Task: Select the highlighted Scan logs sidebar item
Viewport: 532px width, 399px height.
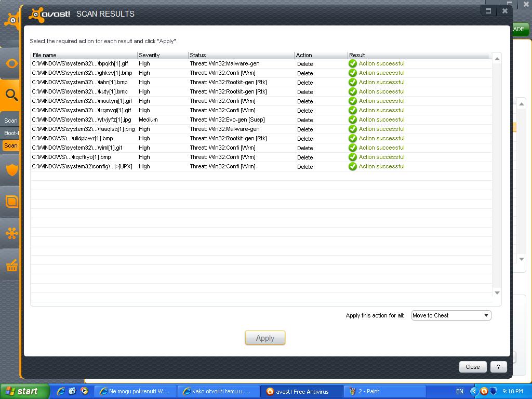Action: (x=11, y=145)
